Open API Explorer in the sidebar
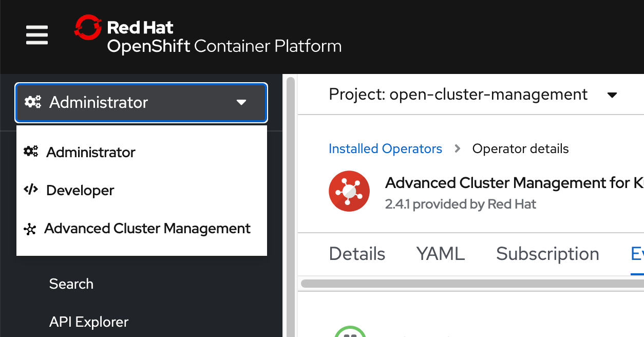The width and height of the screenshot is (644, 337). tap(88, 322)
